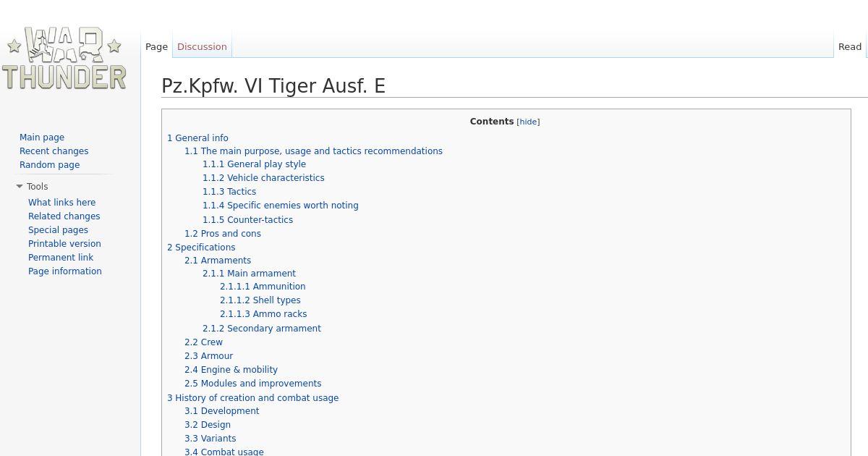Jump to 2 Specifications
This screenshot has height=456, width=868.
click(x=201, y=248)
